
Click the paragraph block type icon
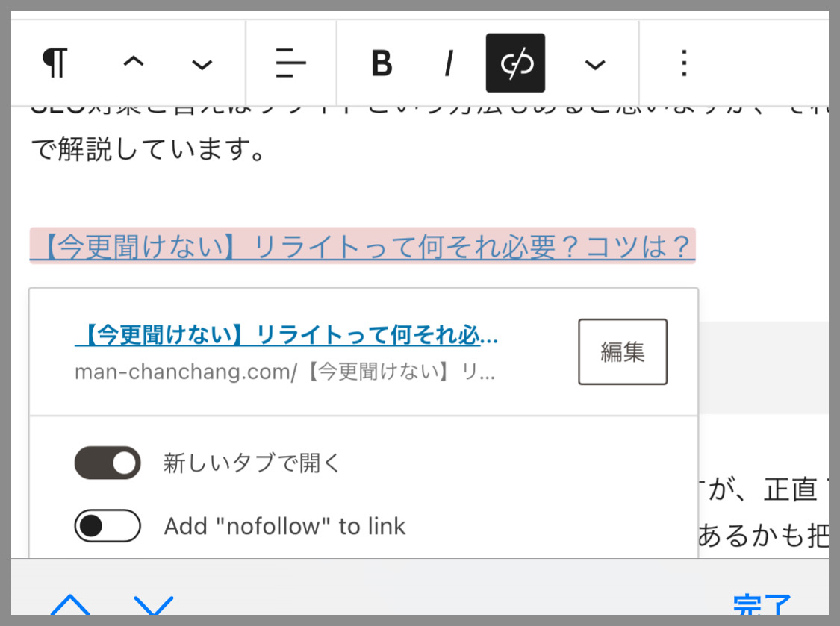pos(55,63)
